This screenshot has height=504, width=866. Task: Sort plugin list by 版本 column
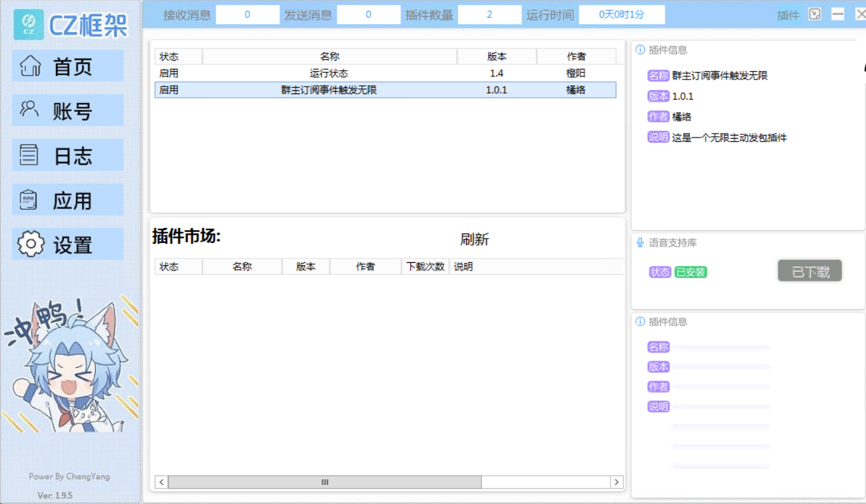tap(497, 56)
